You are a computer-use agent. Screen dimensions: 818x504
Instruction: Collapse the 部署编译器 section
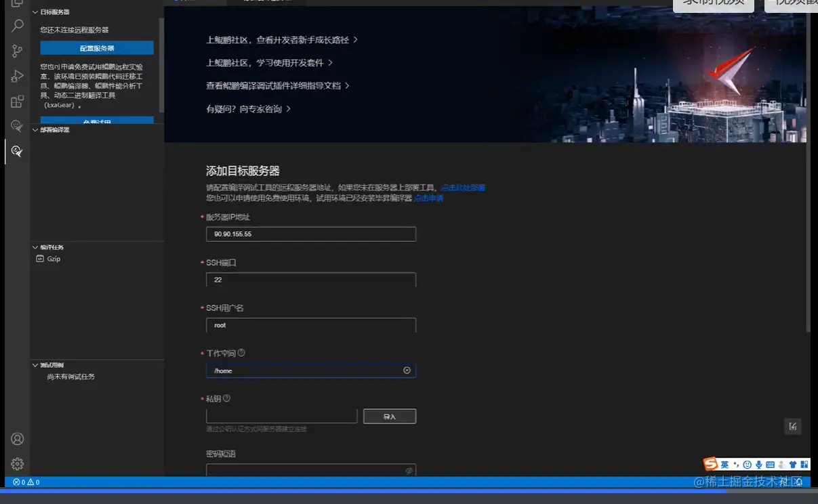[35, 130]
